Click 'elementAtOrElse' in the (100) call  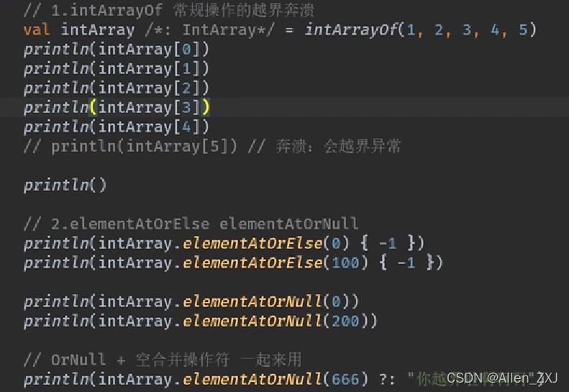pyautogui.click(x=252, y=263)
